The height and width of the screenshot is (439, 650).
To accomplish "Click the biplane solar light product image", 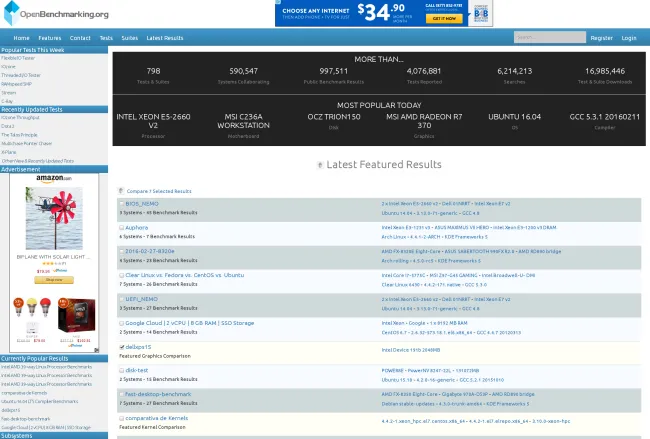I will 54,218.
